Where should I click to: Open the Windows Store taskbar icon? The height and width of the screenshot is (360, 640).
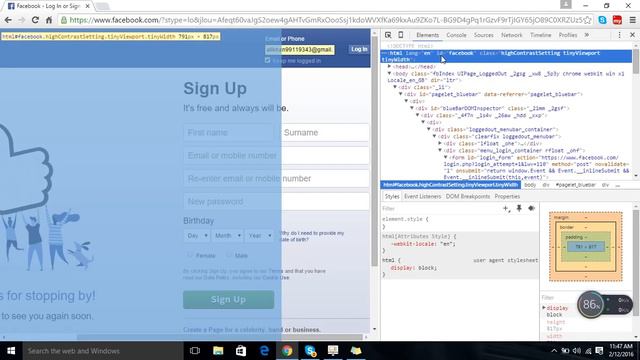pyautogui.click(x=241, y=351)
